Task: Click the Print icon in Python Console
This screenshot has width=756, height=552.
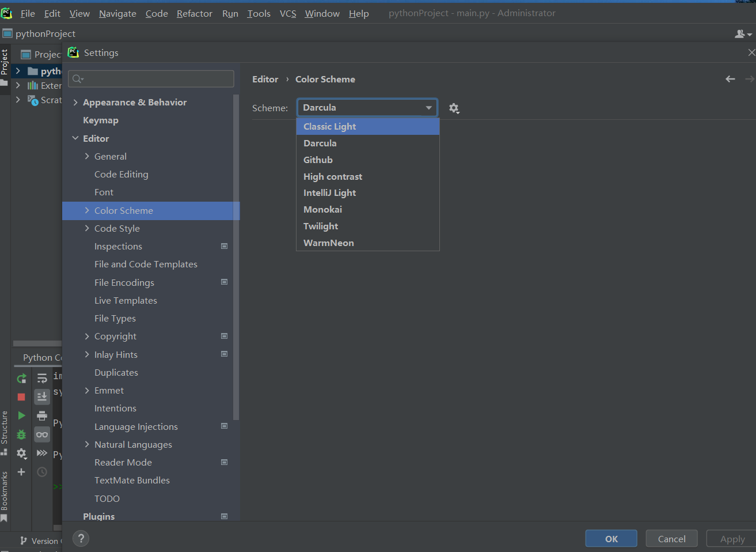Action: tap(42, 415)
